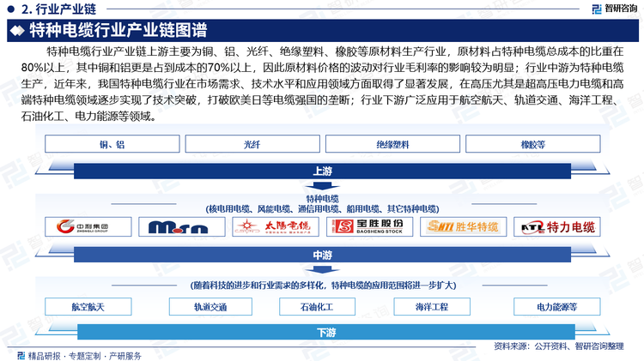The height and width of the screenshot is (361, 644).
Task: Click the 特力电缆 company logo
Action: pos(557,227)
